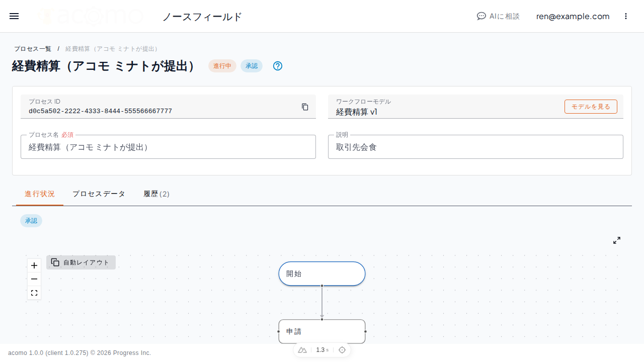Open the hamburger navigation menu
The width and height of the screenshot is (644, 362).
click(14, 16)
